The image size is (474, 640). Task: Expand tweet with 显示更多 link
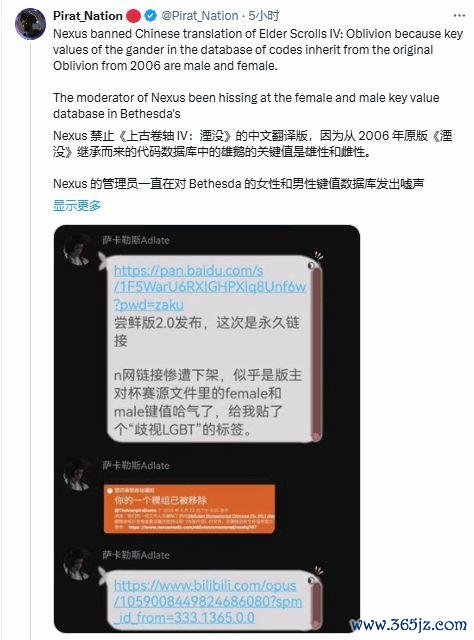[77, 205]
